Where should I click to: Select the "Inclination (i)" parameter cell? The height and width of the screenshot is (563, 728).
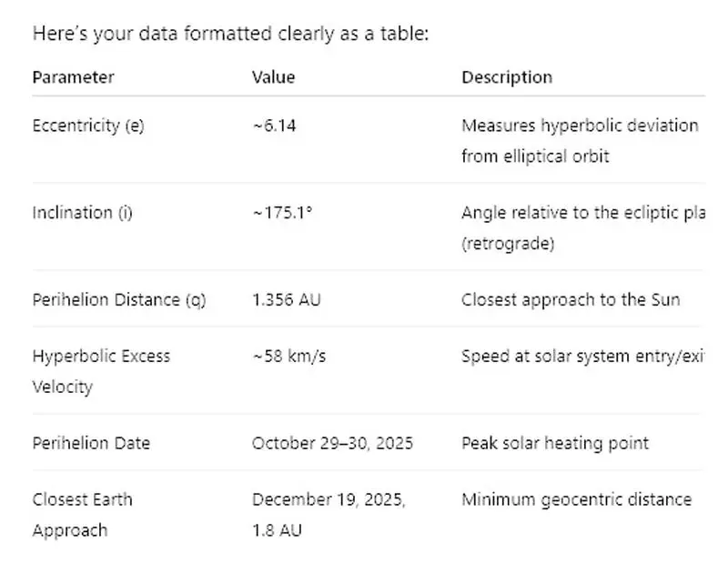[x=83, y=213]
